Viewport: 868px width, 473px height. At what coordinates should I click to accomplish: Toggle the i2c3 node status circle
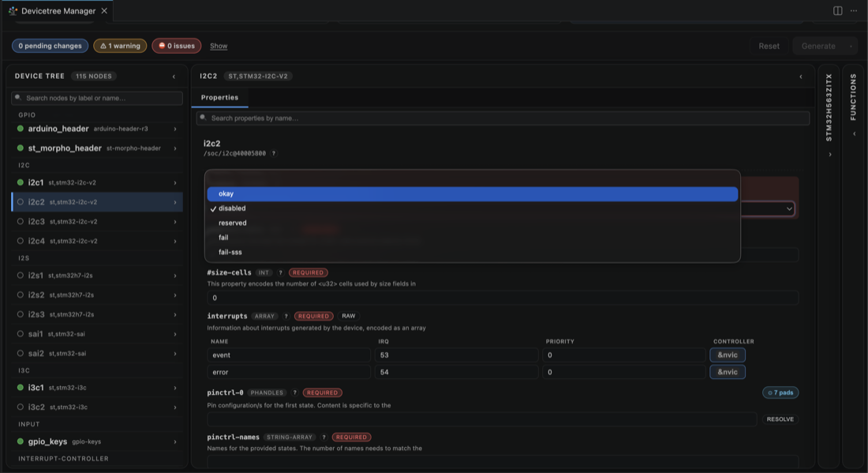(21, 222)
